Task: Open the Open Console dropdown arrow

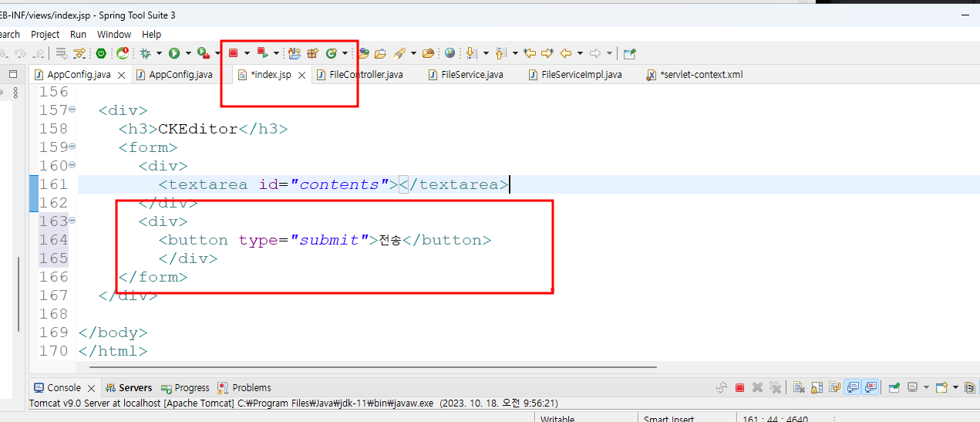Action: tap(955, 387)
